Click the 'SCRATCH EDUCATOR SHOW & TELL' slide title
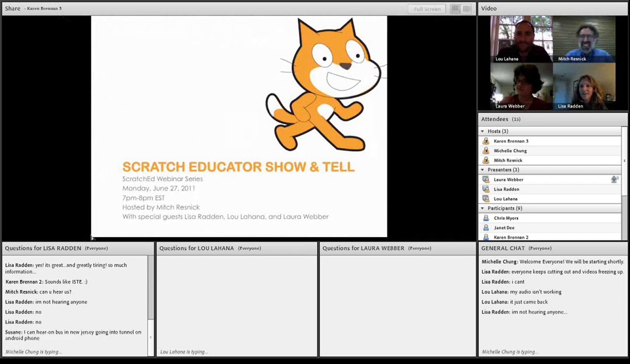The height and width of the screenshot is (364, 630). (x=238, y=167)
